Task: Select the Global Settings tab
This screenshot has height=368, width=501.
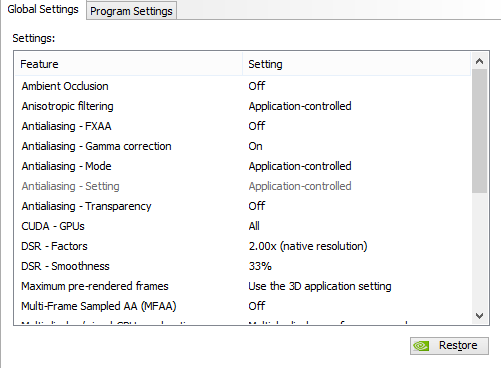Action: coord(43,9)
